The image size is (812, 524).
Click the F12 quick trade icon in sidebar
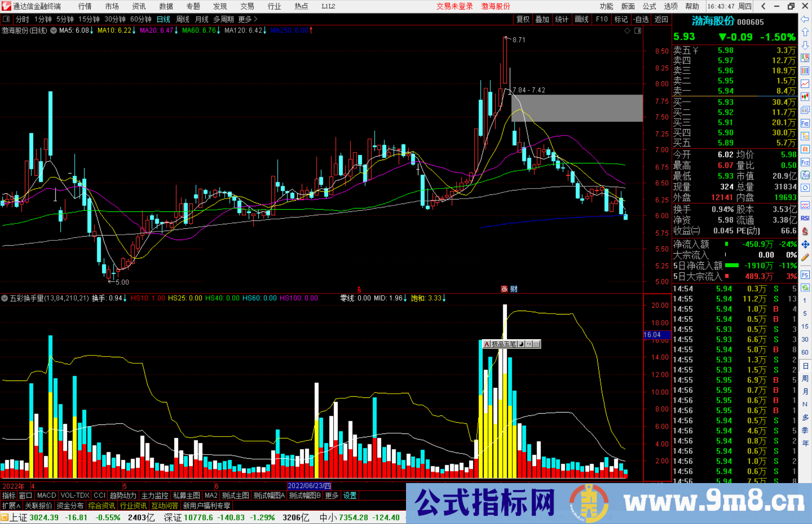pos(805,163)
